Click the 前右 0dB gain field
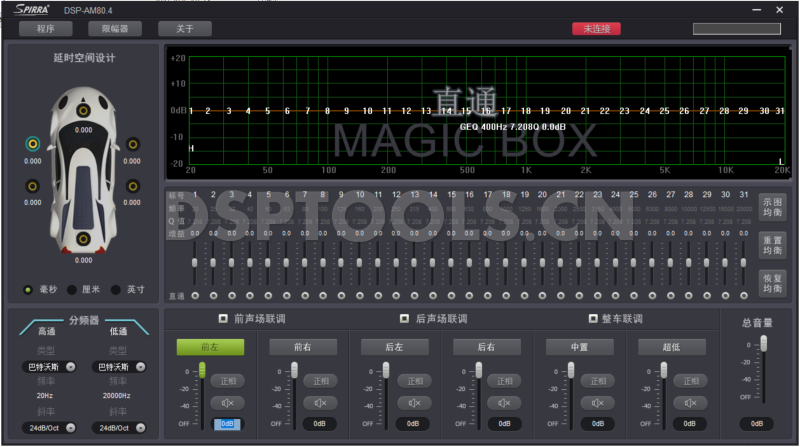The width and height of the screenshot is (800, 447). click(319, 424)
